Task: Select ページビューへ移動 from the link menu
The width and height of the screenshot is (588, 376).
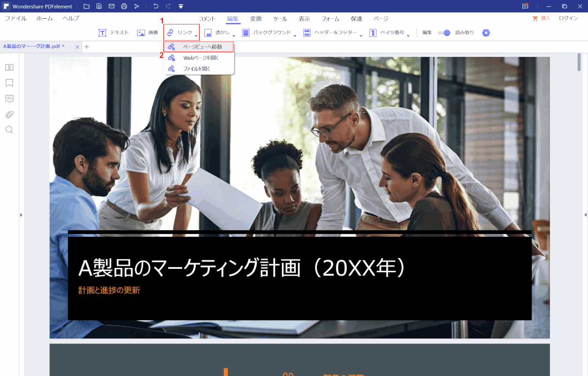Action: tap(202, 47)
